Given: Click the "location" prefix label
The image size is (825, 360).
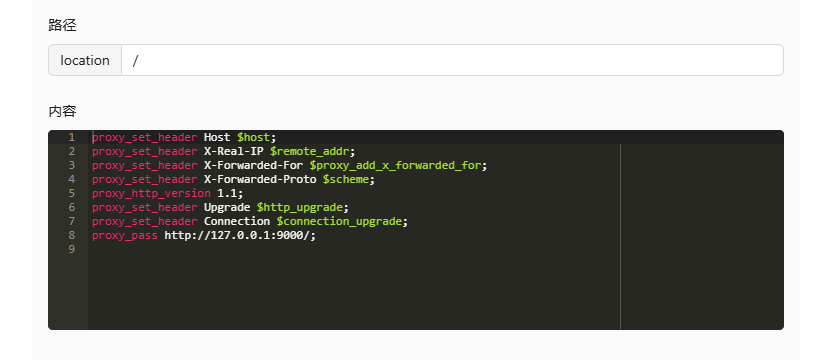Looking at the screenshot, I should [x=85, y=60].
